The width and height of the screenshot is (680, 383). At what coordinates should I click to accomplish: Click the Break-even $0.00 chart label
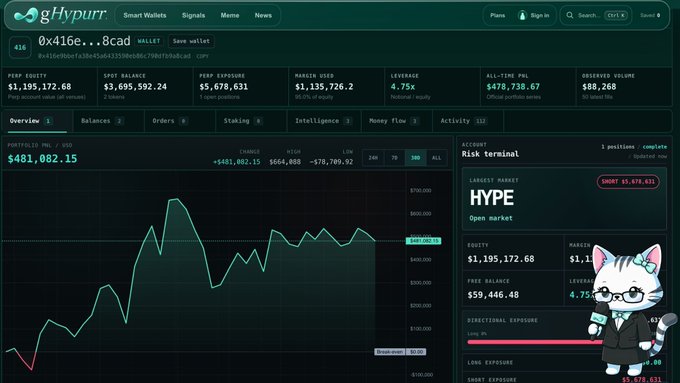[400, 352]
